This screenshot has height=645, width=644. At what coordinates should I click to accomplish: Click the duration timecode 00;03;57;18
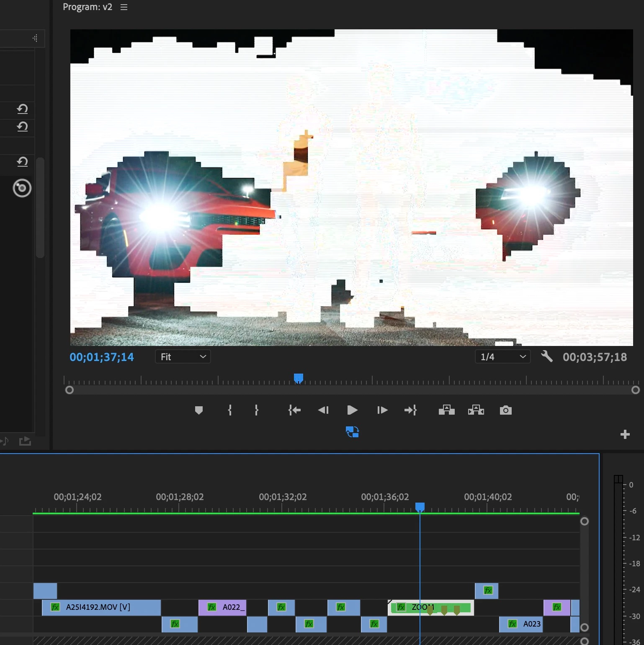595,357
